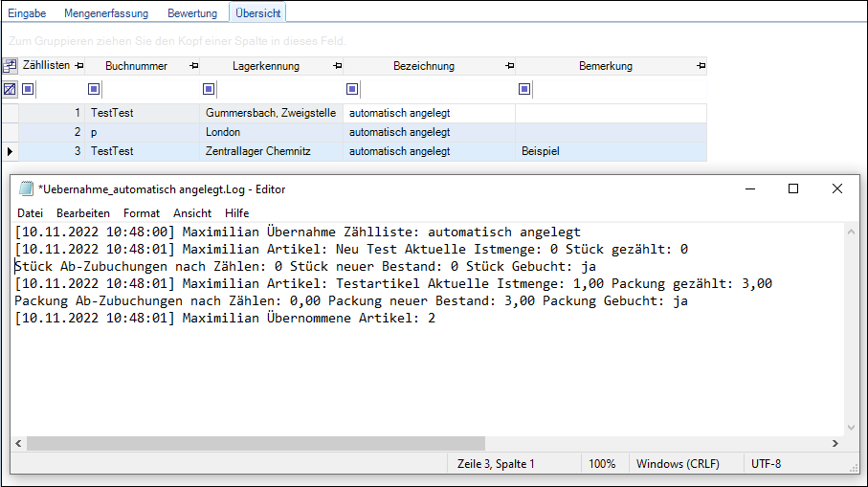Pin the Lagerkennung column
The width and height of the screenshot is (868, 487).
point(337,66)
